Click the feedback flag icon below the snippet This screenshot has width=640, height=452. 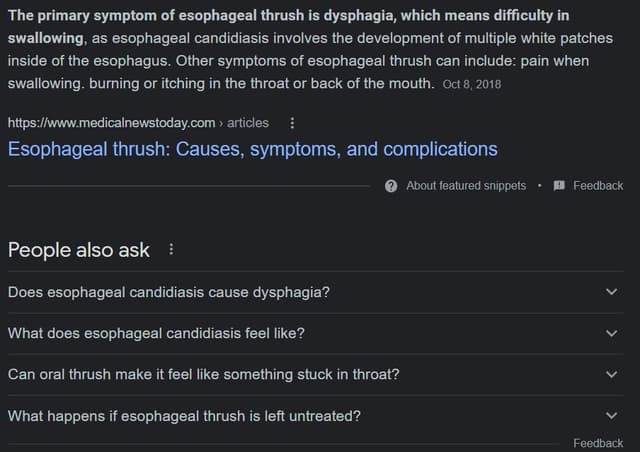pos(559,185)
